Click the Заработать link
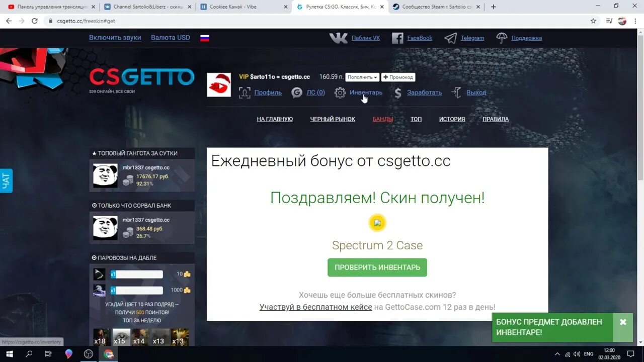 [x=425, y=93]
